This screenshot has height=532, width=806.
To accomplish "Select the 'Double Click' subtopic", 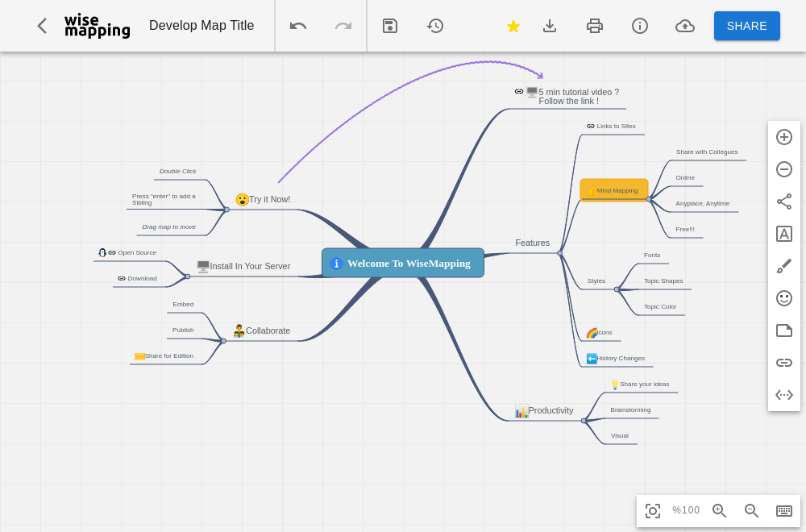I will 178,171.
